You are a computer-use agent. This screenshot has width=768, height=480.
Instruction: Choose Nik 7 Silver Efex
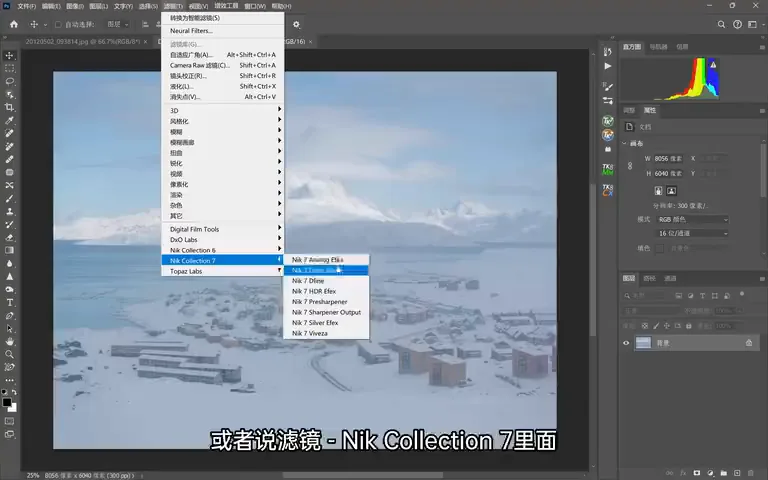pos(326,322)
